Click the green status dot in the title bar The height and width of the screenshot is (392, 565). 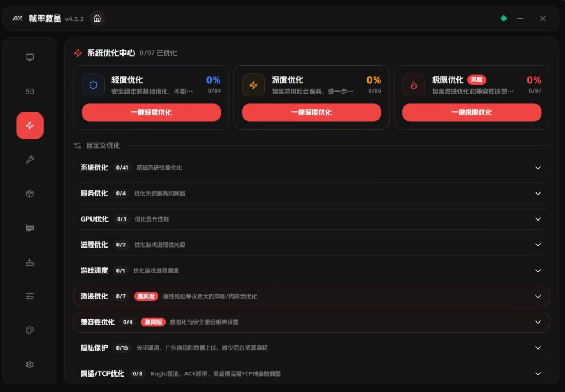coord(503,18)
